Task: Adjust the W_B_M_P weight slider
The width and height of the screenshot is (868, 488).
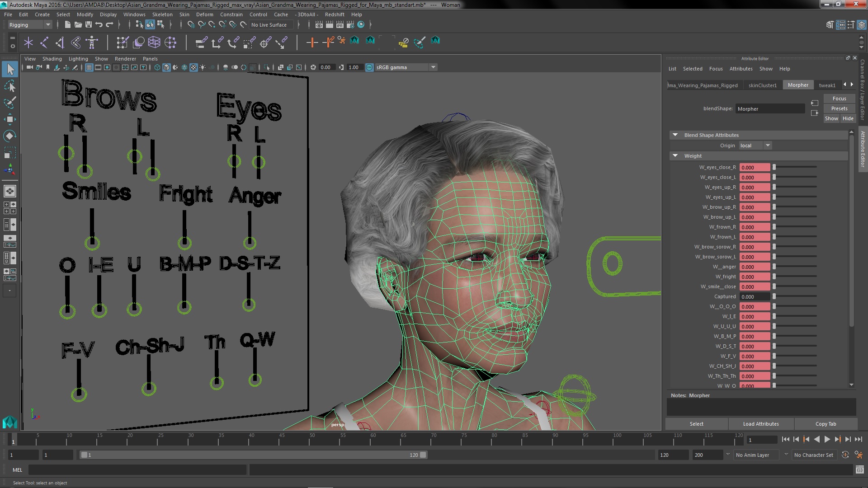Action: (x=795, y=336)
